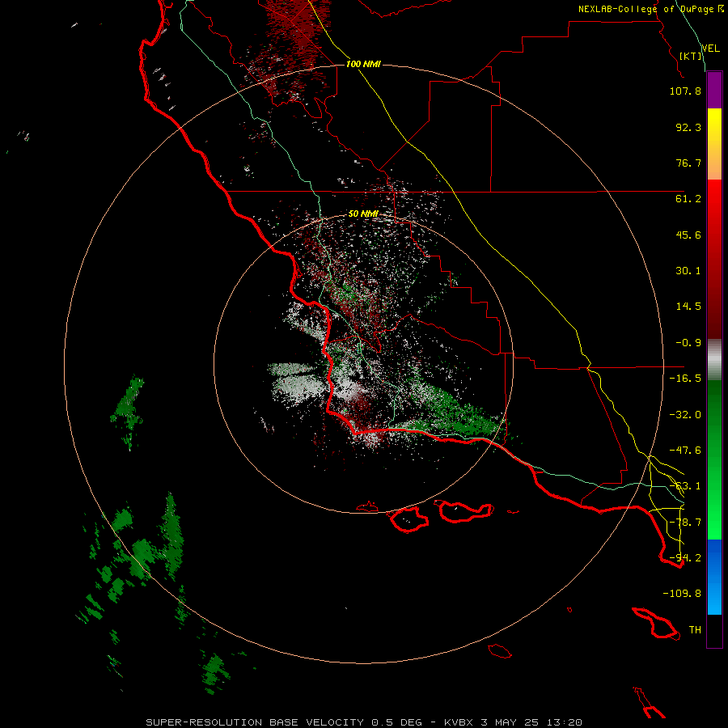Click the [KT] units label
This screenshot has height=728, width=728.
click(691, 56)
